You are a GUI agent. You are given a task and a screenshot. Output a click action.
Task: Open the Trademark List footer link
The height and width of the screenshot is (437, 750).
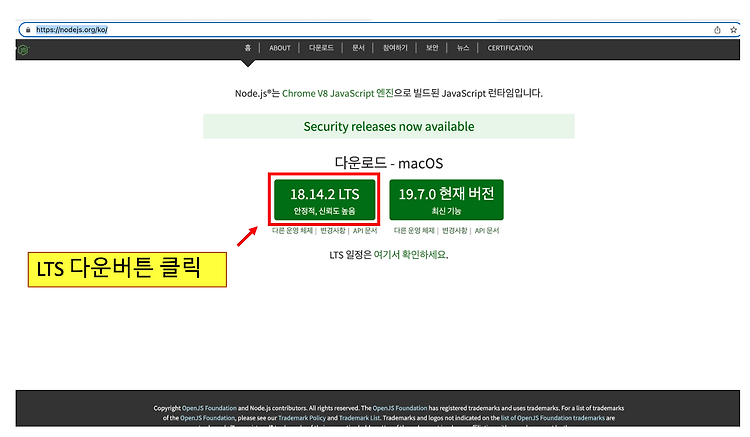pos(359,418)
